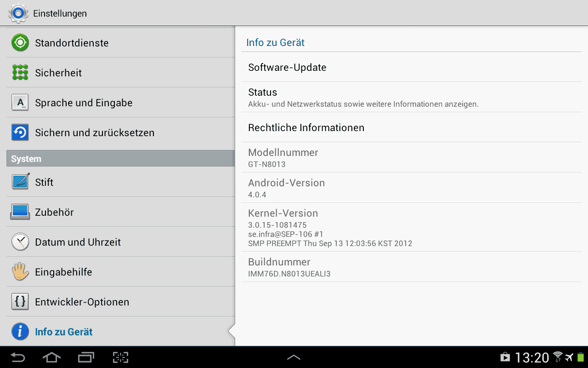Click the airplane mode status icon
Image resolution: width=588 pixels, height=368 pixels.
[x=570, y=357]
